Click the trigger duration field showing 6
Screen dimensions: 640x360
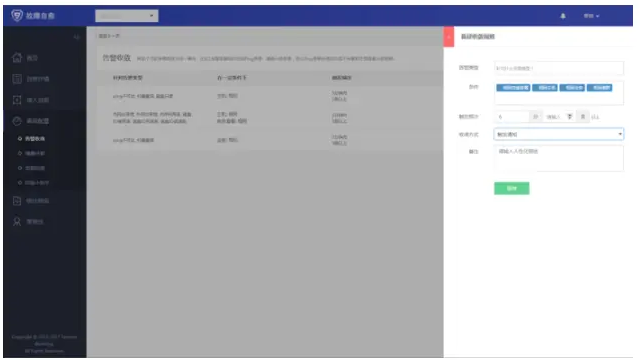(512, 117)
